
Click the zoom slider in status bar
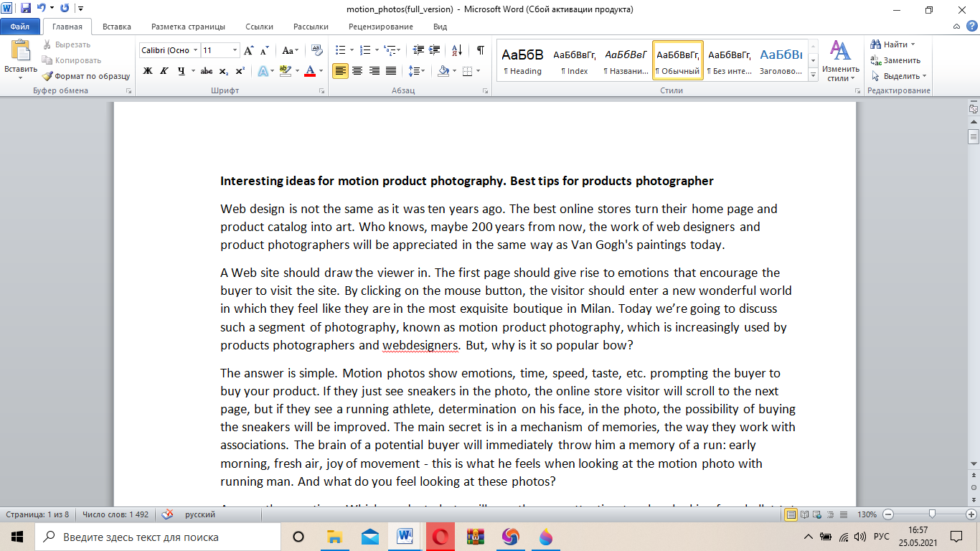tap(931, 514)
